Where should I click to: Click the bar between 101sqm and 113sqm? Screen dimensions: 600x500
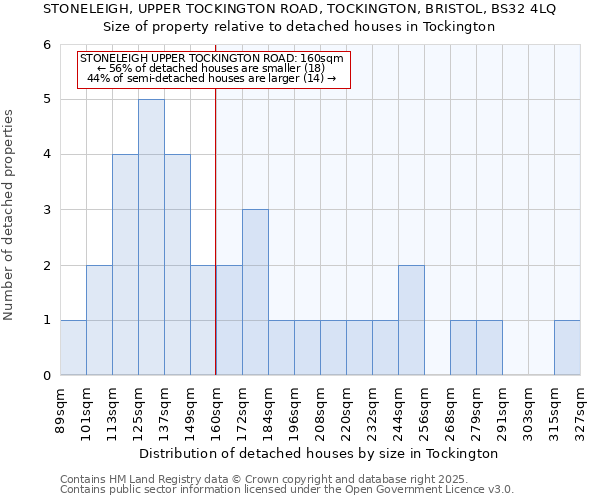point(99,320)
